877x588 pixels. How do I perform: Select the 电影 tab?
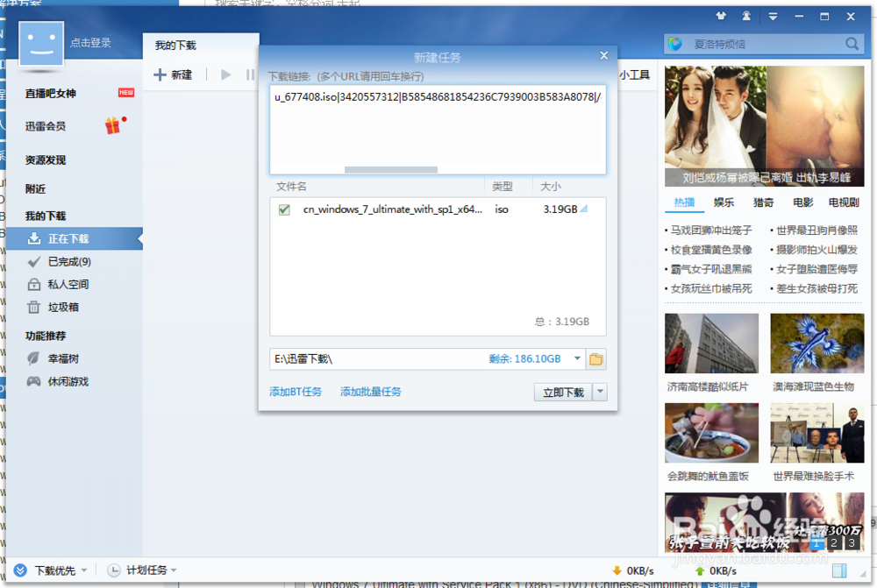coord(803,202)
